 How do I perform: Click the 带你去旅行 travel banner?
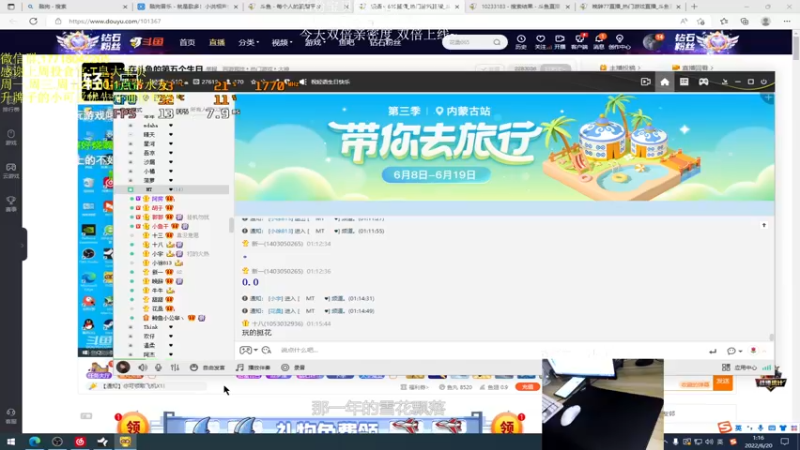504,147
